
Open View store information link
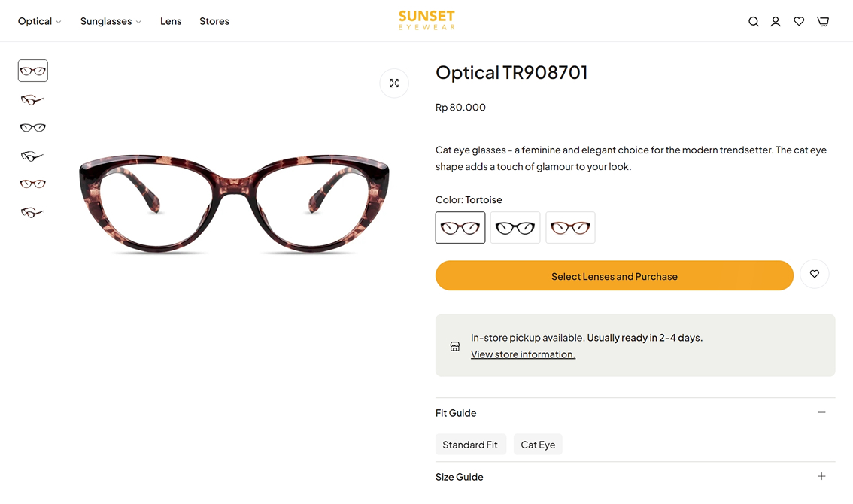coord(523,354)
